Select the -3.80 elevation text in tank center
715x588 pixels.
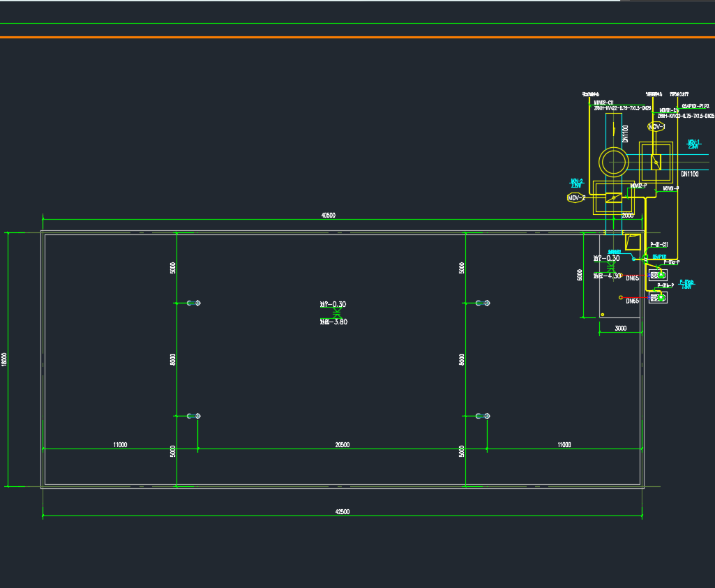tap(334, 322)
